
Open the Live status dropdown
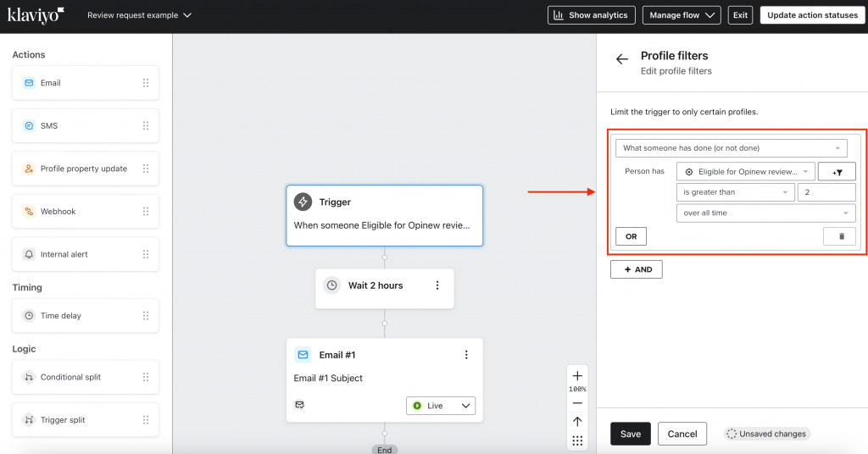pos(441,406)
